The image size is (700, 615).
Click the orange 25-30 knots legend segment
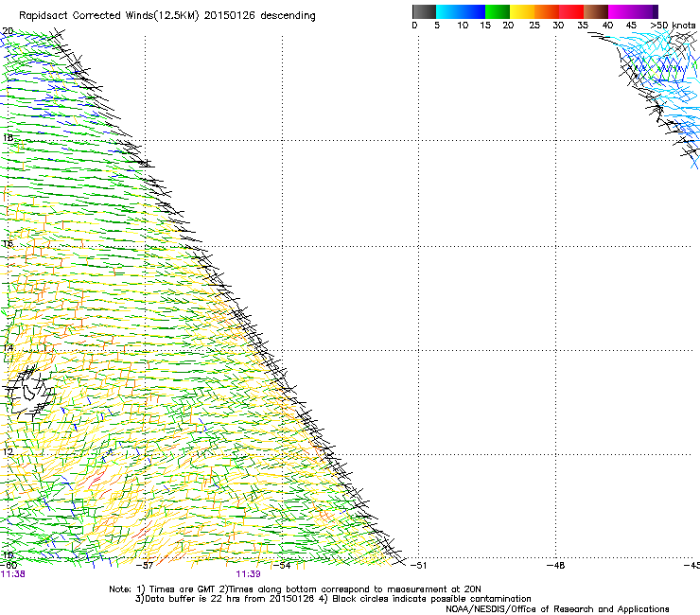[547, 11]
